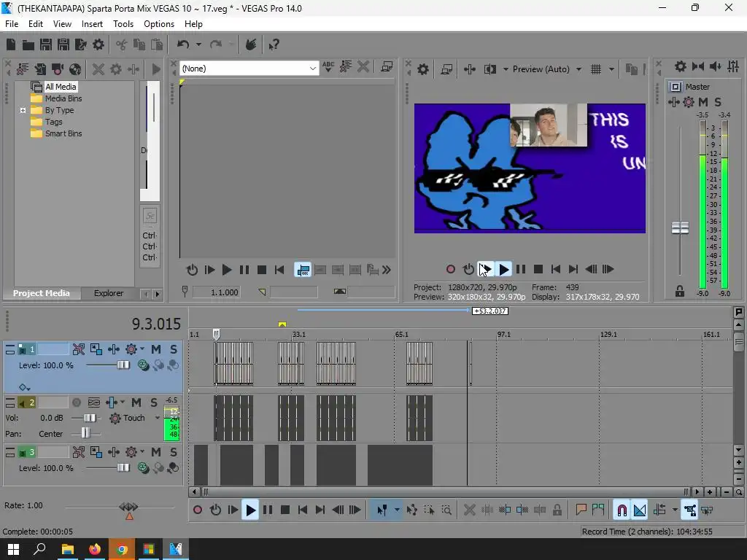Mute video track 1
747x560 pixels.
coord(156,349)
